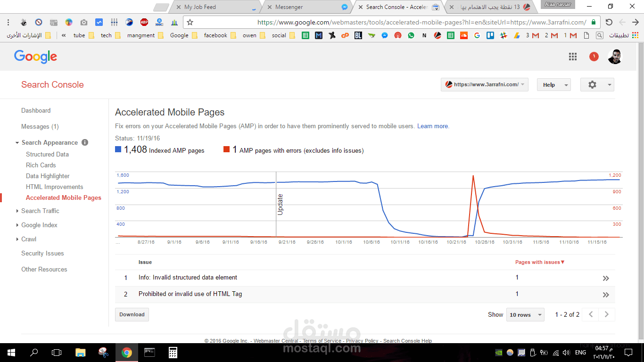Image resolution: width=644 pixels, height=362 pixels.
Task: Open the SoundCloud bookmark
Action: point(464,35)
